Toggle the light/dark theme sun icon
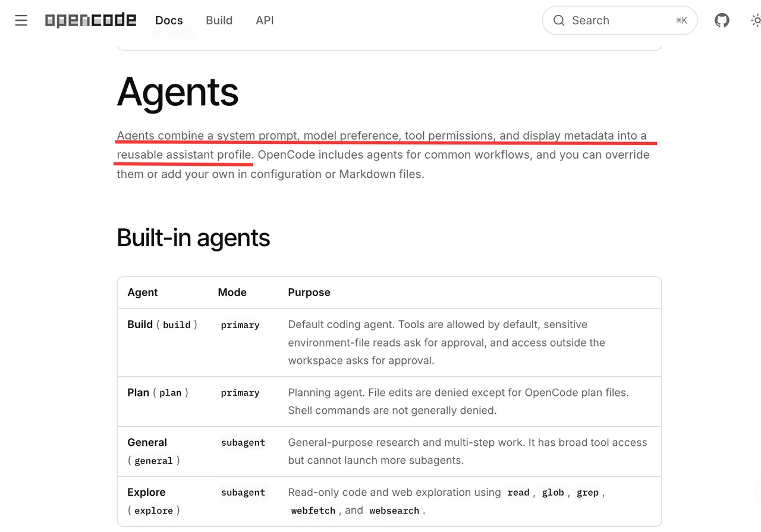761x532 pixels. [756, 20]
